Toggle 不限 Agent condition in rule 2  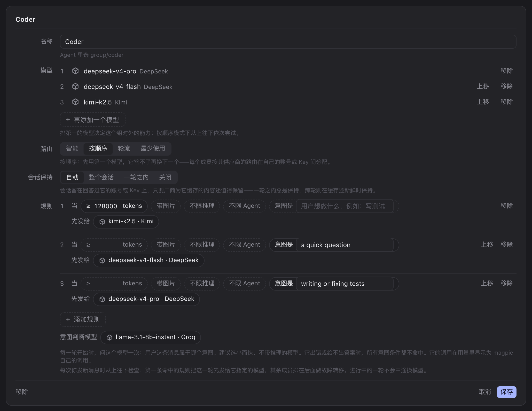point(245,245)
